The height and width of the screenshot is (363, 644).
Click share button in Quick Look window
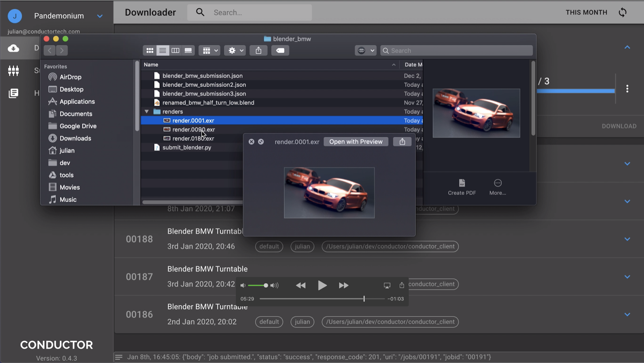pyautogui.click(x=402, y=142)
